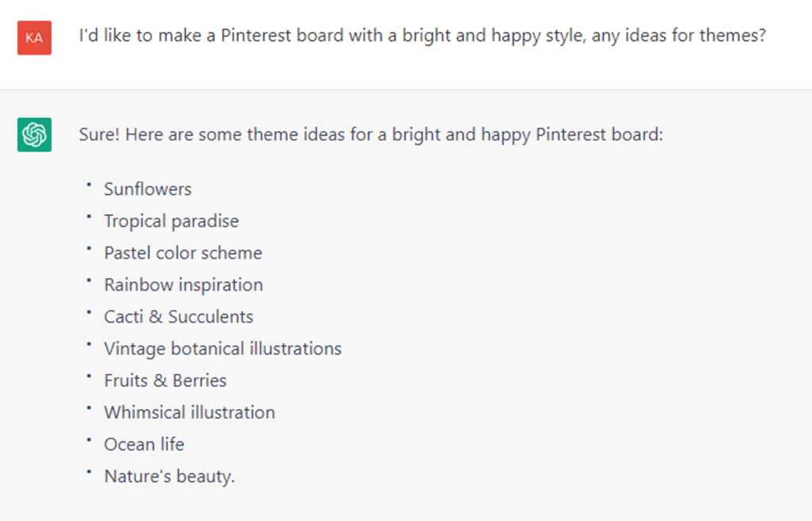Click the Sunflowers list item
Screen dimensions: 812x521
coord(147,189)
